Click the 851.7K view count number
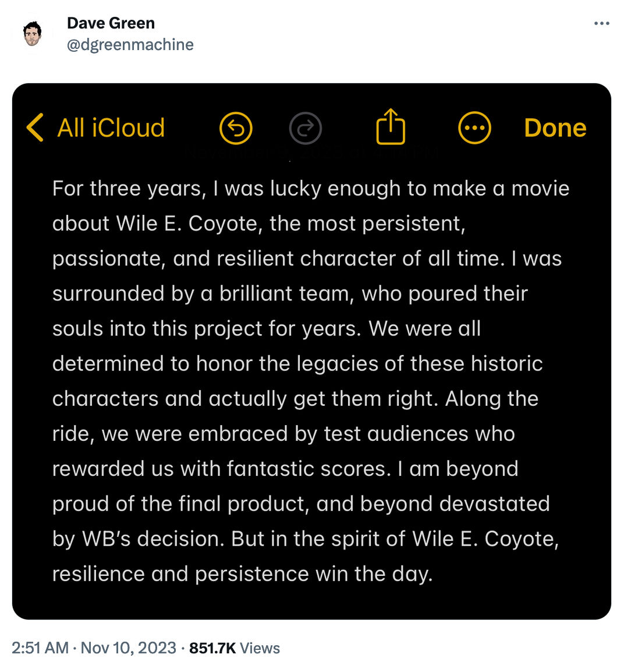 click(x=212, y=648)
